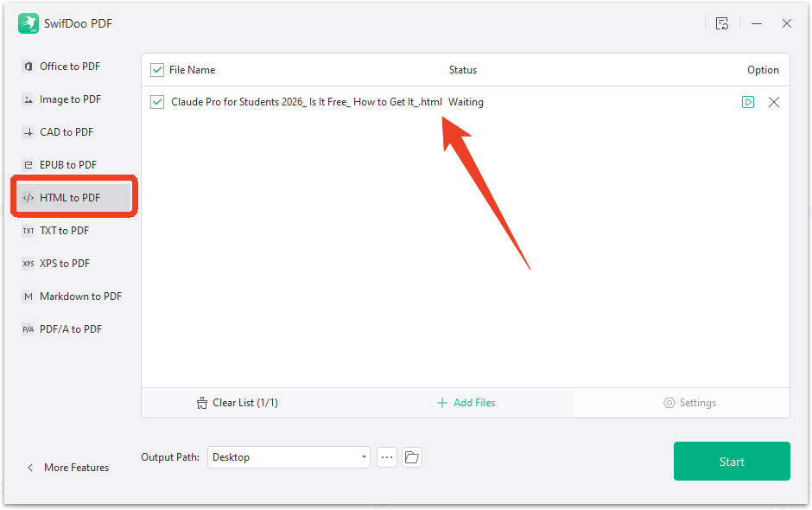The height and width of the screenshot is (510, 812).
Task: Select HTML to PDF converter
Action: [x=73, y=197]
